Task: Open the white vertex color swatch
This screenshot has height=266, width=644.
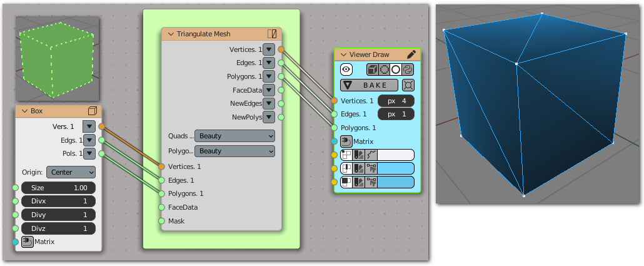Action: 396,155
